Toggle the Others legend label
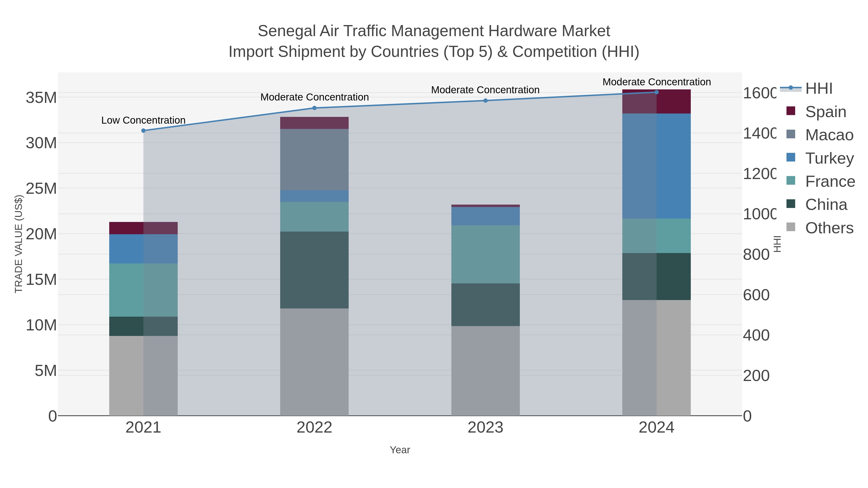The width and height of the screenshot is (868, 488). 829,228
